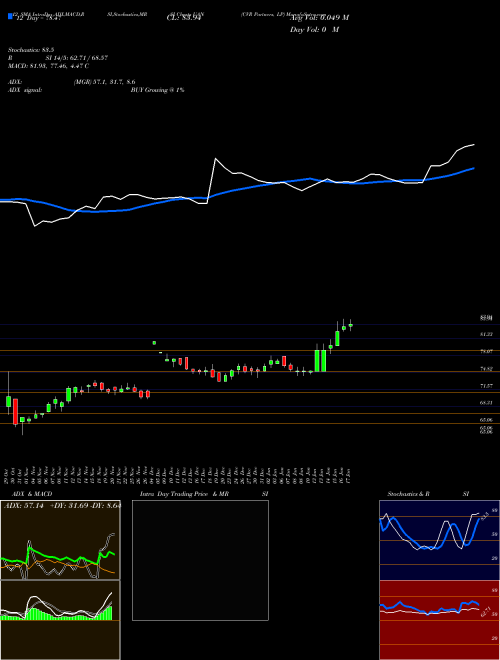The height and width of the screenshot is (660, 500).
Task: Click the 'Stochastics & R' panel title
Action: (x=409, y=494)
